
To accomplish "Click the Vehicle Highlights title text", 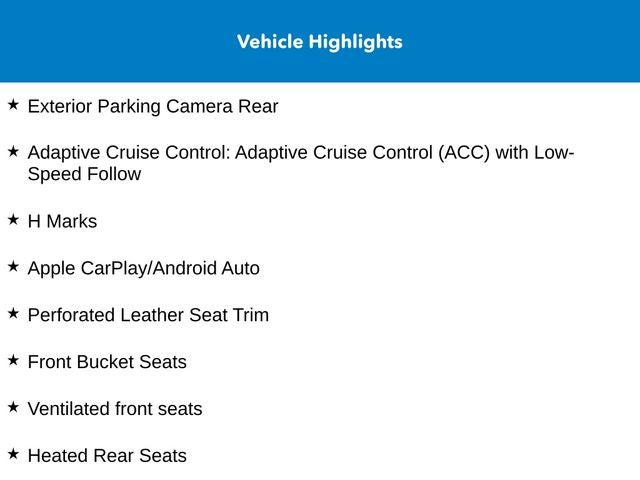I will 320,42.
